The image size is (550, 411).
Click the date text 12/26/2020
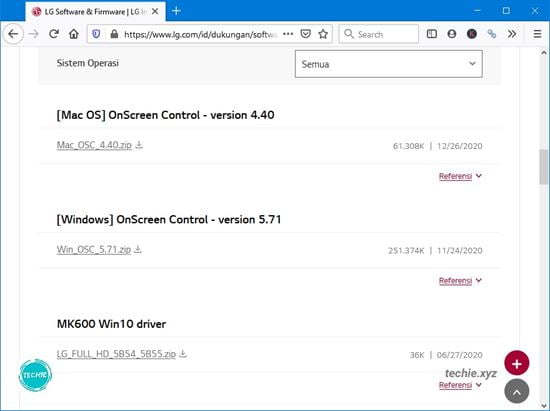[460, 146]
